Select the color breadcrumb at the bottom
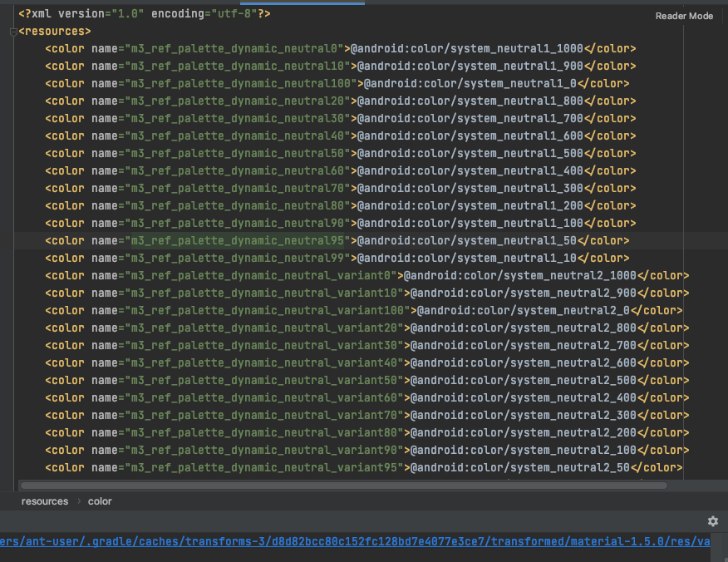The height and width of the screenshot is (562, 728). click(100, 501)
